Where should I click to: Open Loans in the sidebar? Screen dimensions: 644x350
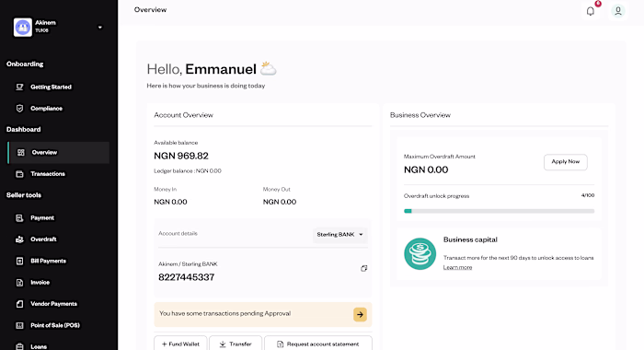39,346
